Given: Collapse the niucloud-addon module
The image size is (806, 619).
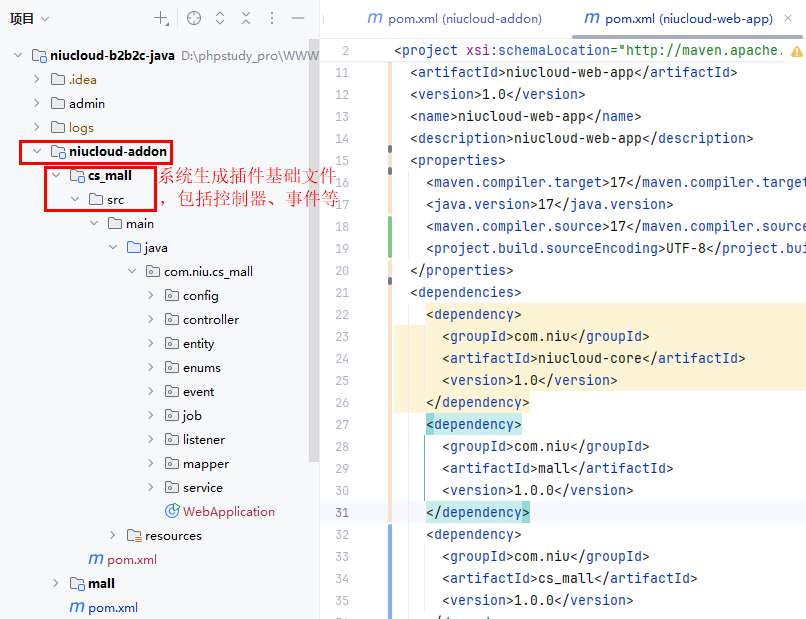Looking at the screenshot, I should [37, 151].
